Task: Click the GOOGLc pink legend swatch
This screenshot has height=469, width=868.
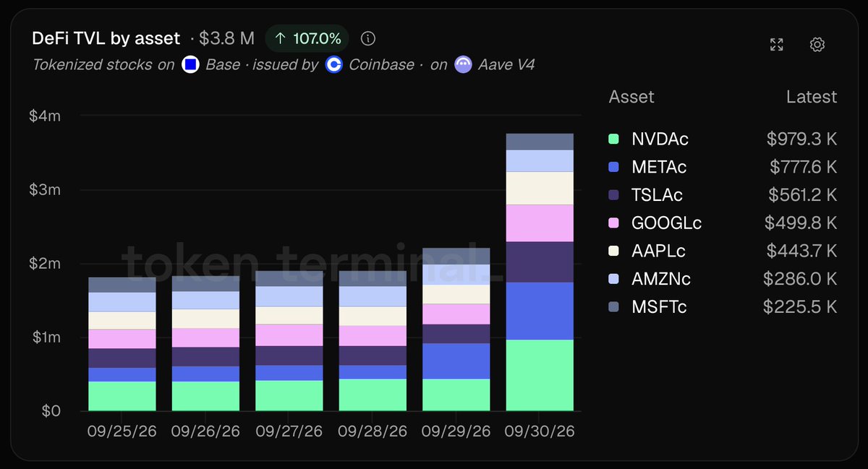Action: (x=614, y=223)
